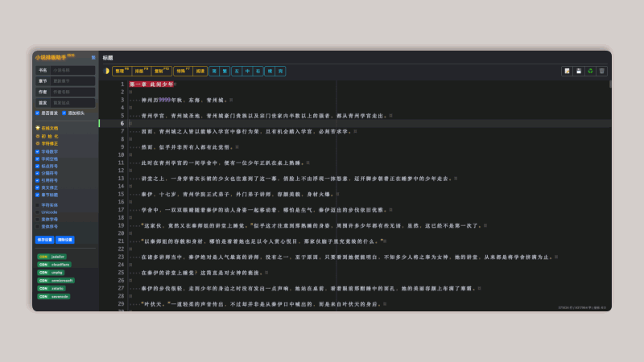This screenshot has width=644, height=362.
Task: Click line number 29 in gutter
Action: (x=121, y=304)
